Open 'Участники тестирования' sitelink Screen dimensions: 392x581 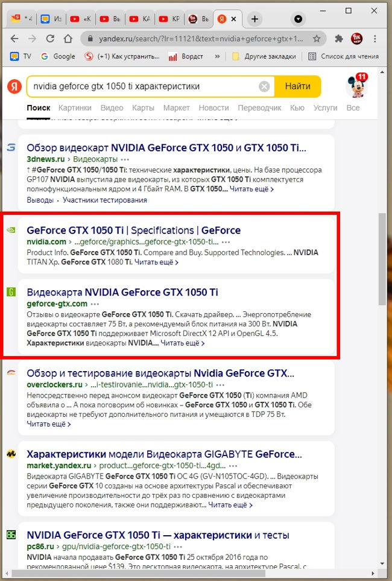pyautogui.click(x=105, y=200)
